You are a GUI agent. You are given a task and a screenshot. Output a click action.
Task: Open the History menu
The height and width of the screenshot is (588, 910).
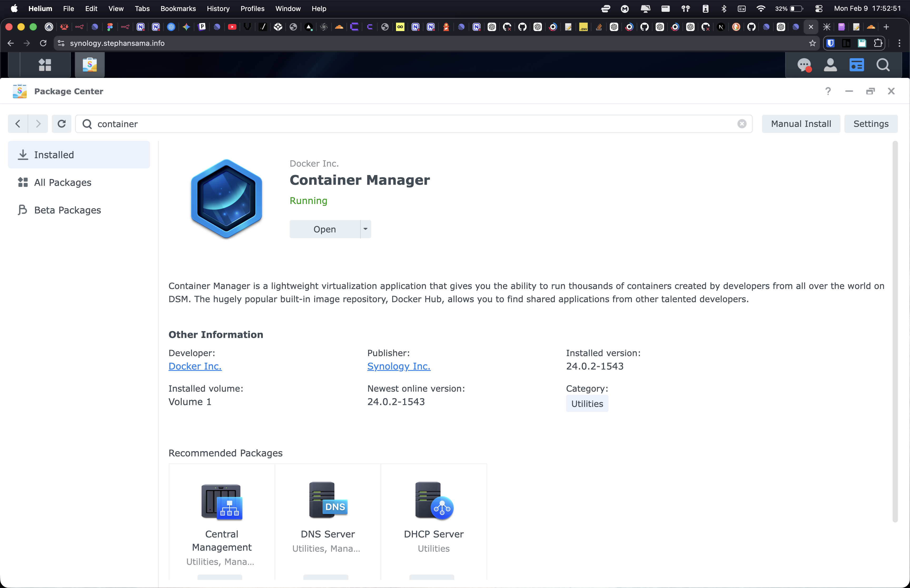coord(218,8)
